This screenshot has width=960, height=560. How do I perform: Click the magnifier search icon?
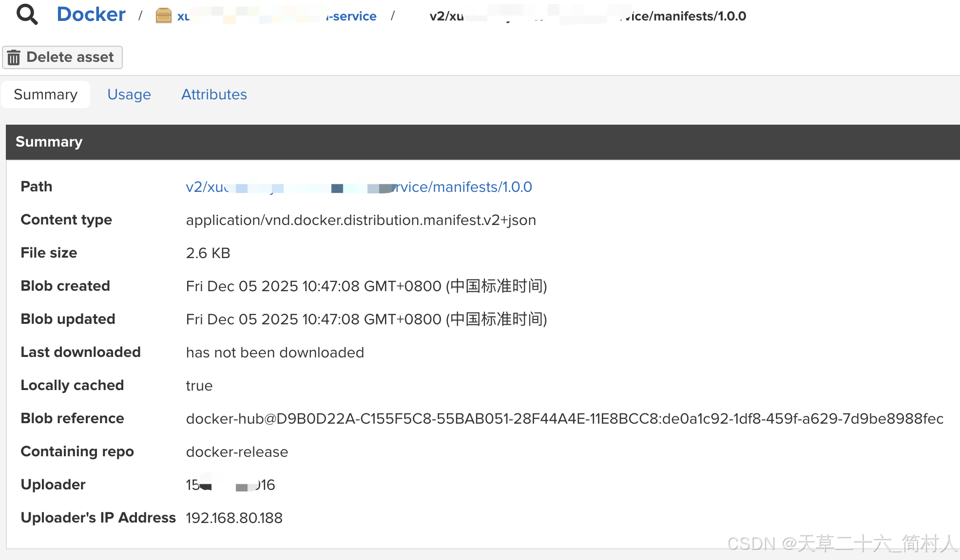click(27, 15)
